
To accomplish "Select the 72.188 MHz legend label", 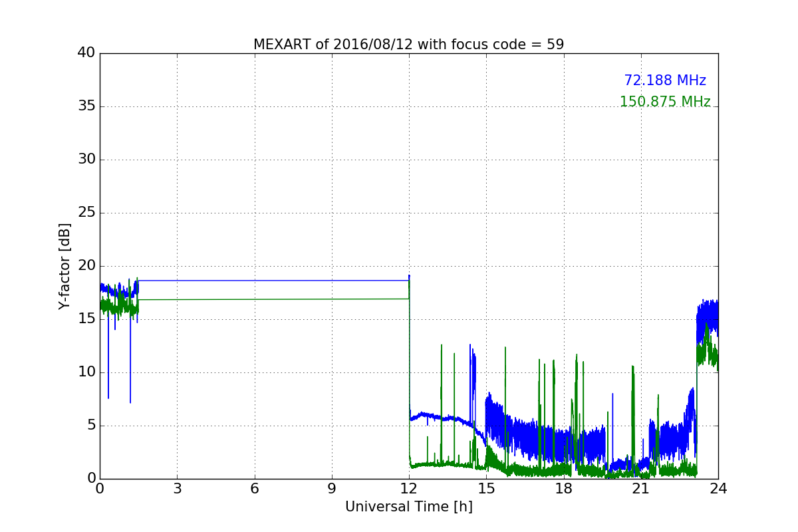I will [665, 80].
